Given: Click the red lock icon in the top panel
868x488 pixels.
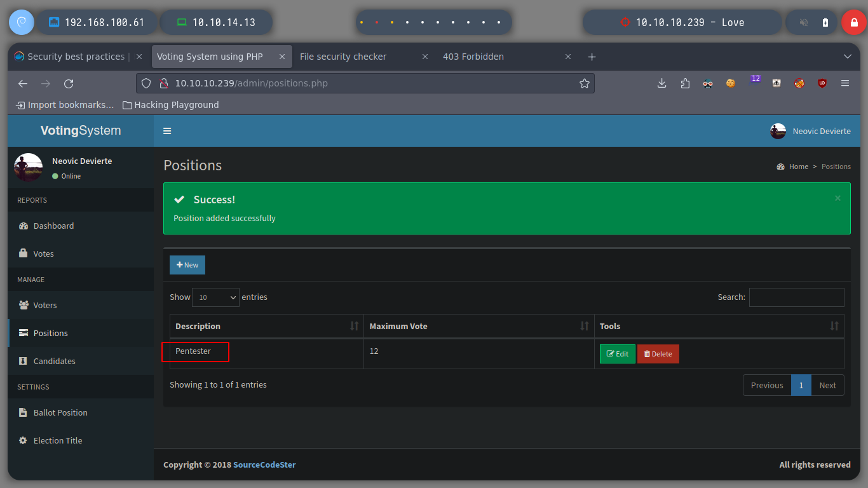Looking at the screenshot, I should tap(854, 22).
